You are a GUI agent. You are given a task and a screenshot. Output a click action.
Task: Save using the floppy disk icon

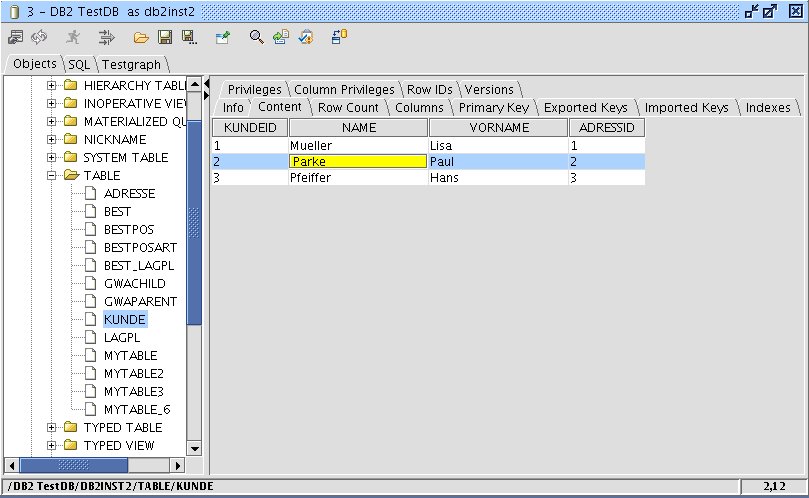pyautogui.click(x=165, y=37)
